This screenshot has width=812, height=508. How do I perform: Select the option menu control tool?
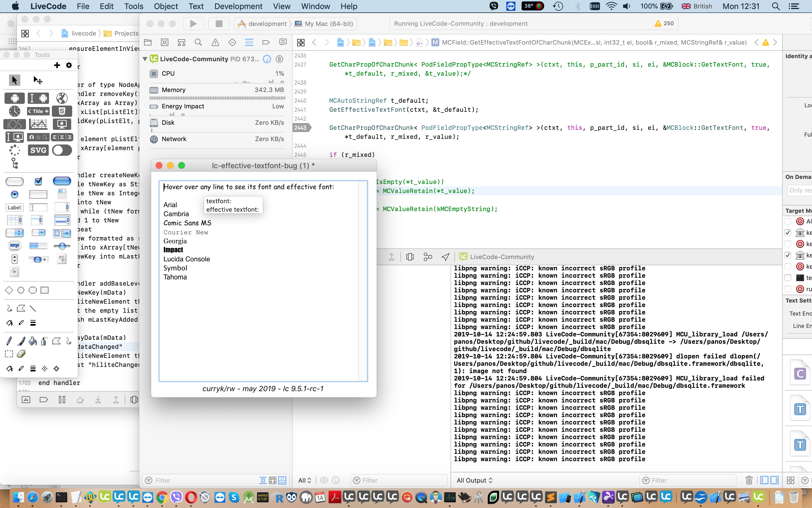tap(14, 233)
